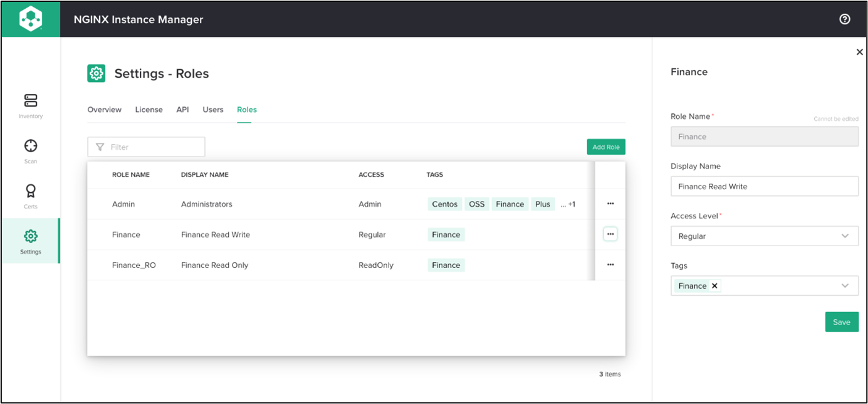Screen dimensions: 868x404
Task: Click the Finance tag in Finance_RO row
Action: (446, 265)
